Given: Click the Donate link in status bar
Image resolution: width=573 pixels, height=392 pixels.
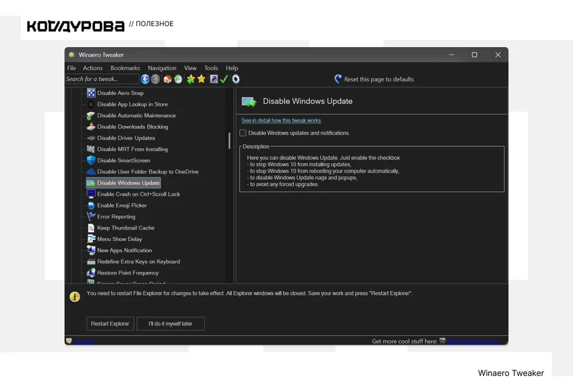Looking at the screenshot, I should pos(84,341).
